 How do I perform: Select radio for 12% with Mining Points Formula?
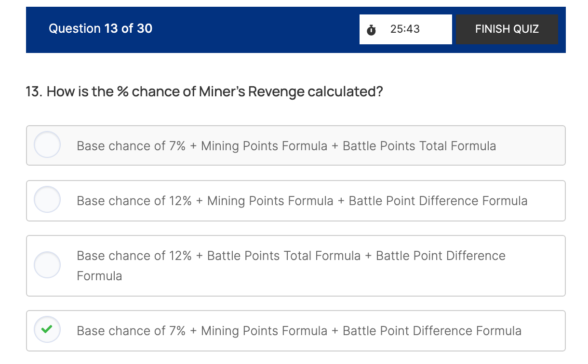(47, 200)
